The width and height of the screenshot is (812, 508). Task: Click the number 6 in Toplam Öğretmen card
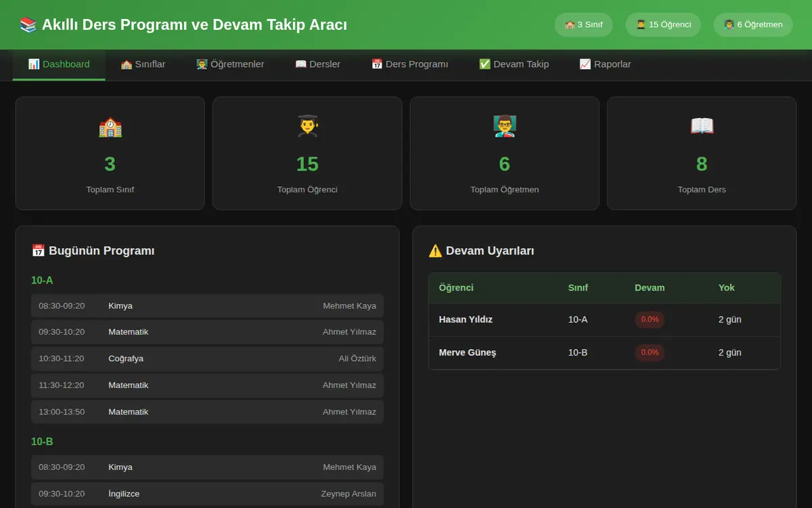505,164
